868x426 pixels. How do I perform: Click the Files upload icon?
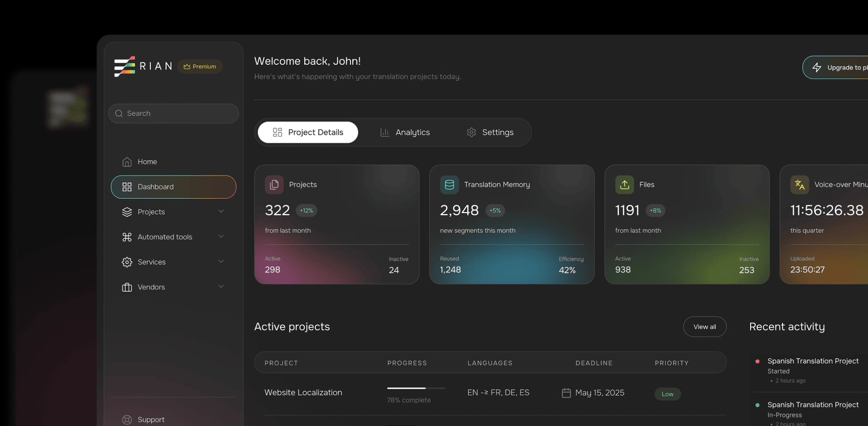coord(624,184)
